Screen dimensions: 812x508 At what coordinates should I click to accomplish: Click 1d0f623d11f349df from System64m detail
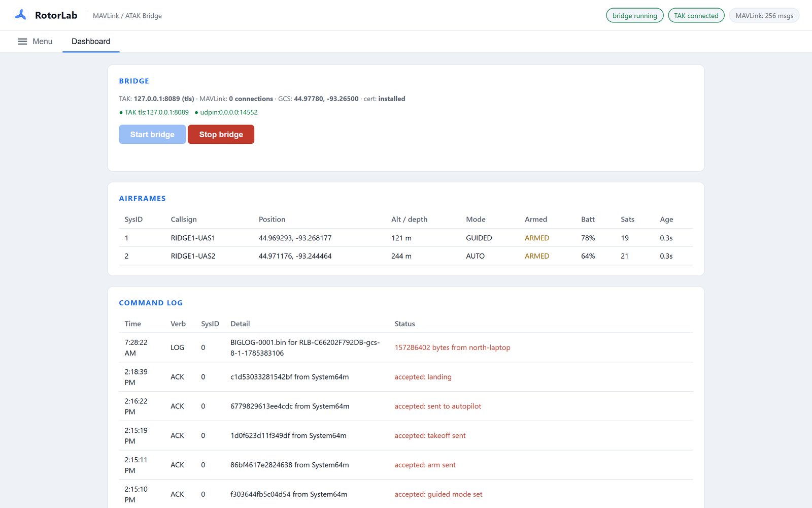point(288,436)
